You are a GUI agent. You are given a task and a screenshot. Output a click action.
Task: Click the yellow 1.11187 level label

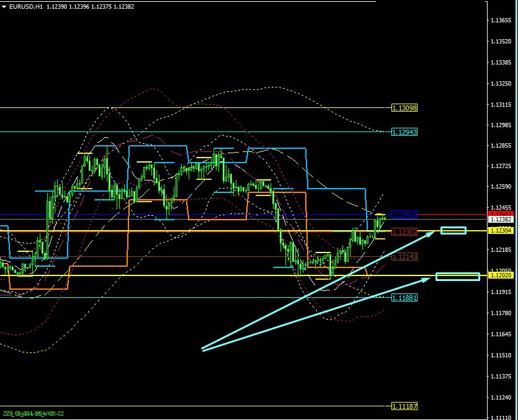[404, 406]
